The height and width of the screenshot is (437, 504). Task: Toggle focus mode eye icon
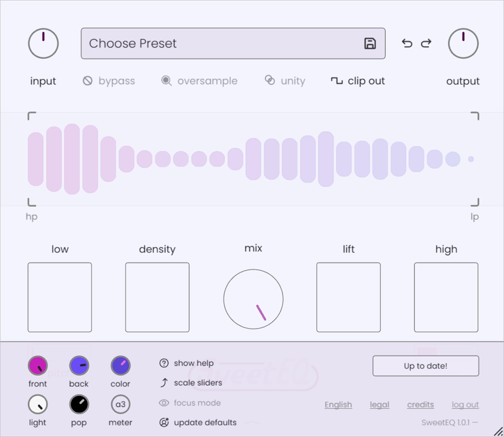[x=164, y=403]
